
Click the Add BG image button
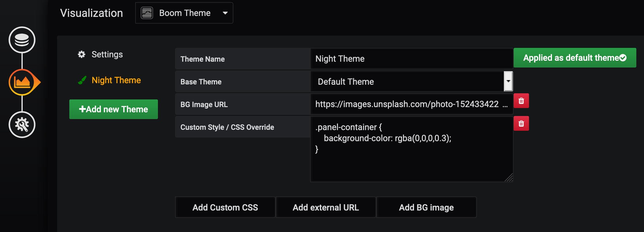pyautogui.click(x=426, y=207)
